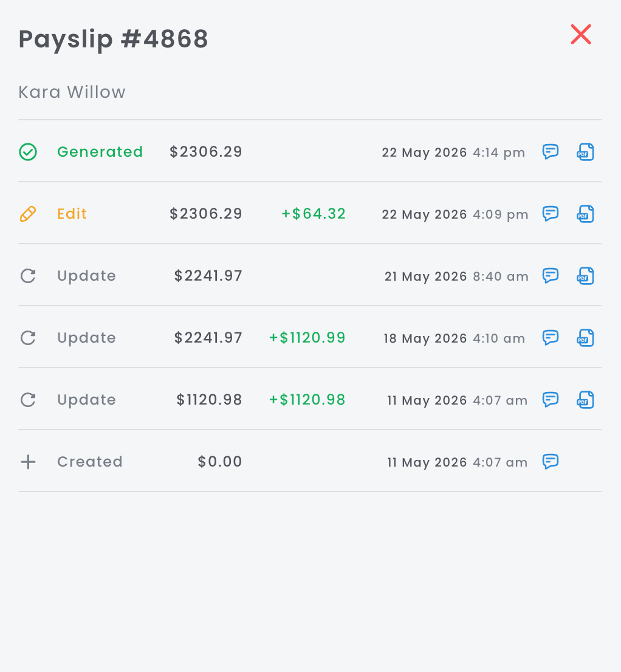This screenshot has width=621, height=672.
Task: View comment on 21 May Update entry
Action: (551, 276)
